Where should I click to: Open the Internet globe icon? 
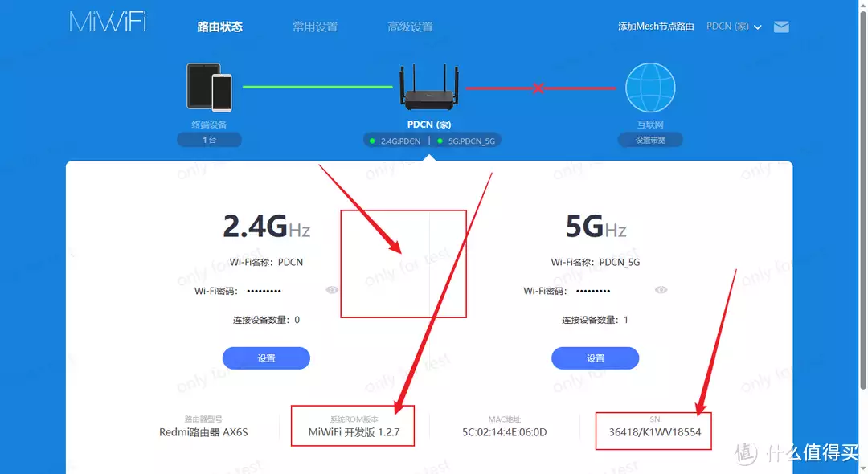coord(650,88)
